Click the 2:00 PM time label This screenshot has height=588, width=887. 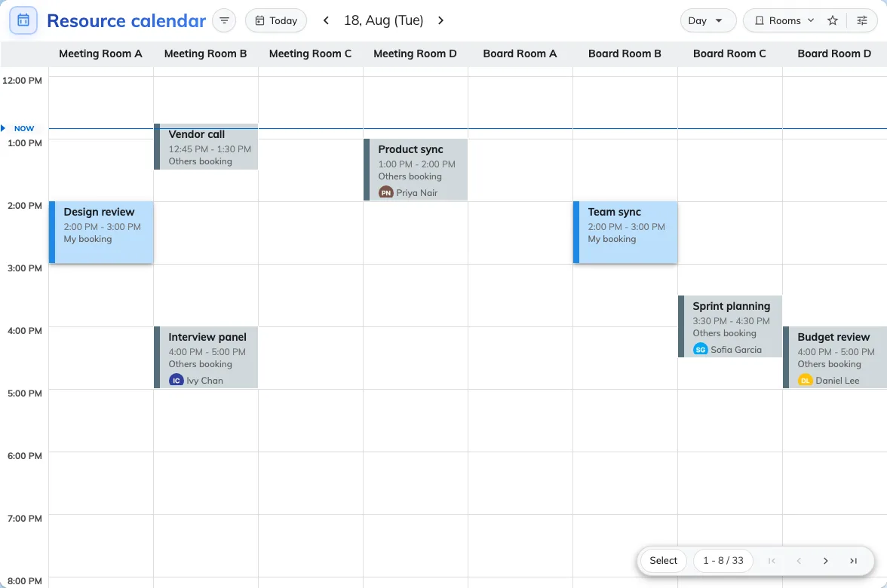[24, 205]
